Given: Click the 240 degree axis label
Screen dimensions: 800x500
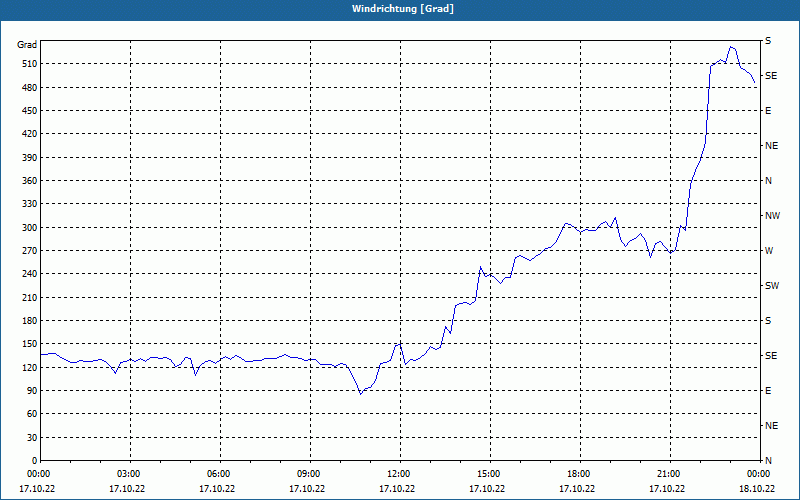Looking at the screenshot, I should click(x=29, y=274).
